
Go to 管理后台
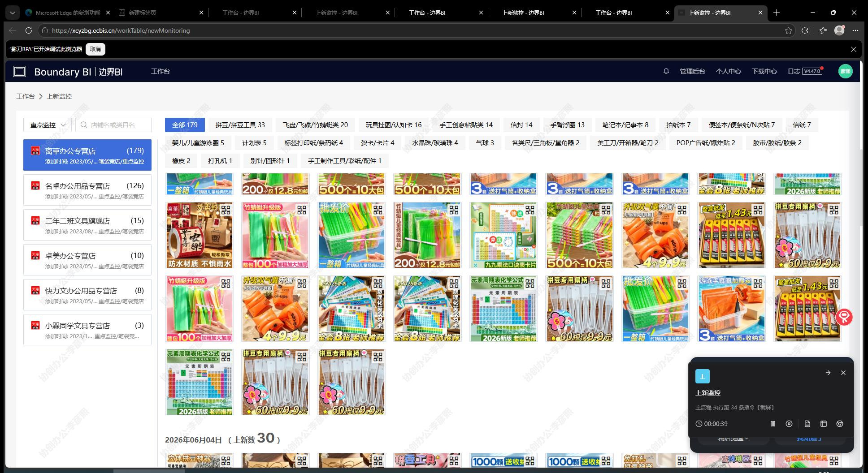coord(693,71)
